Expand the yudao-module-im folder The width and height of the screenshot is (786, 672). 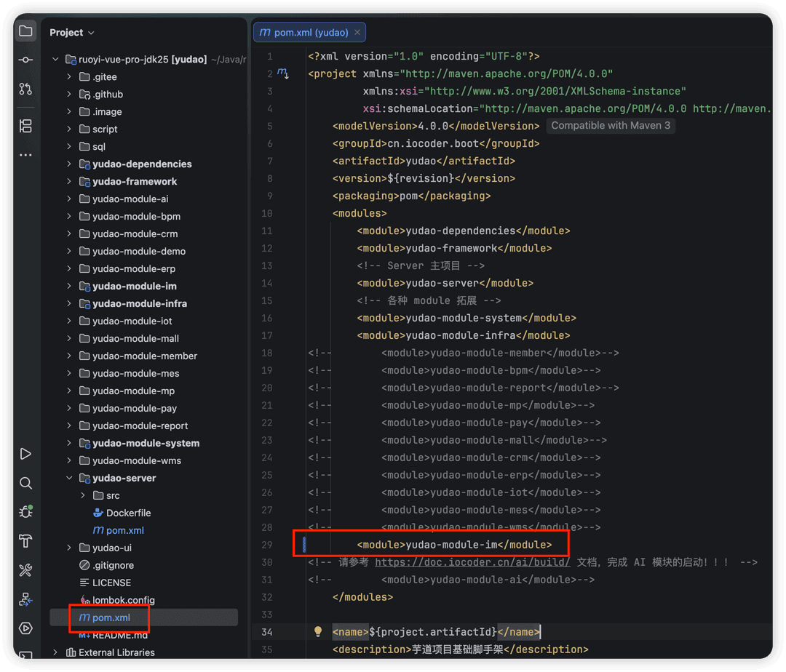tap(69, 287)
